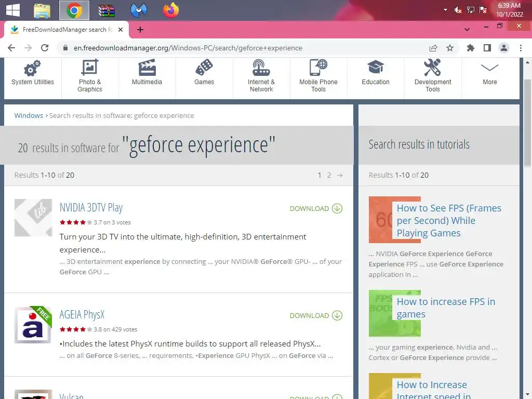This screenshot has width=532, height=399.
Task: Toggle the Chrome side panel
Action: (x=487, y=48)
